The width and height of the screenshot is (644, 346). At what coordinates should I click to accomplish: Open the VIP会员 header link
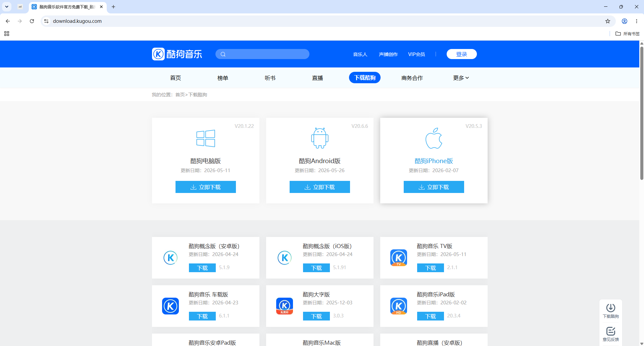click(x=416, y=54)
